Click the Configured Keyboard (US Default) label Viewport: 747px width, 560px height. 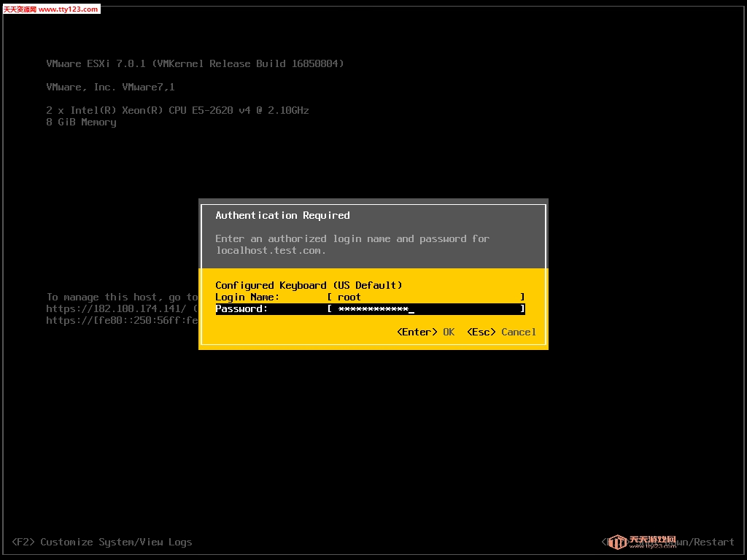click(x=309, y=285)
